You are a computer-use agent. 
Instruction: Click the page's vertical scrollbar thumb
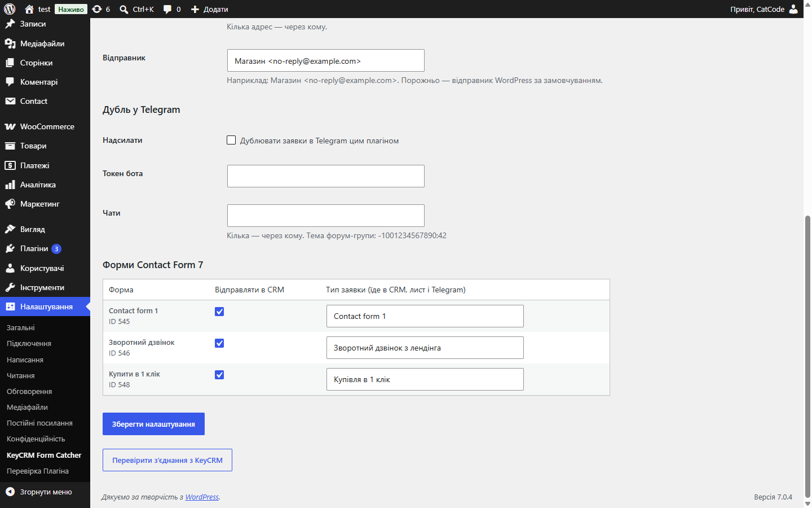(807, 356)
